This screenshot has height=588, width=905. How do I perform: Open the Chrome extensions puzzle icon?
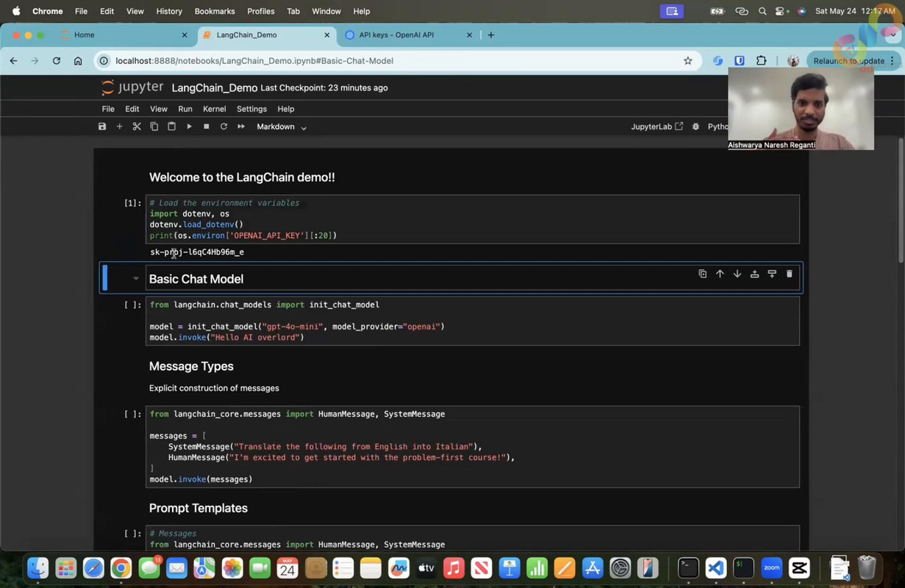(762, 61)
